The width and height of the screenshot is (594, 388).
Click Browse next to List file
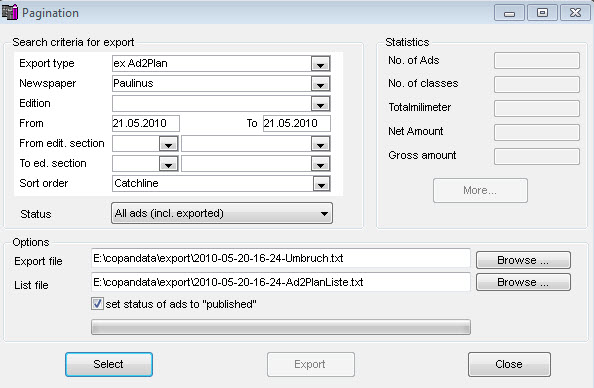click(x=523, y=282)
